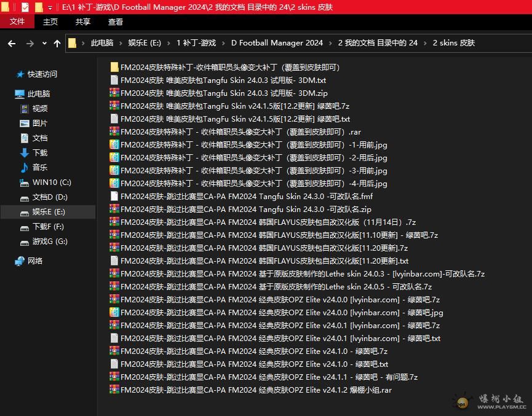The image size is (532, 416).
Task: Select the 游戏G (G:) drive
Action: click(x=50, y=241)
